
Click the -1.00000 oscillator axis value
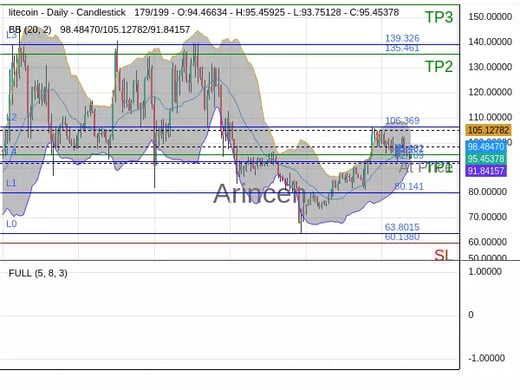click(487, 358)
